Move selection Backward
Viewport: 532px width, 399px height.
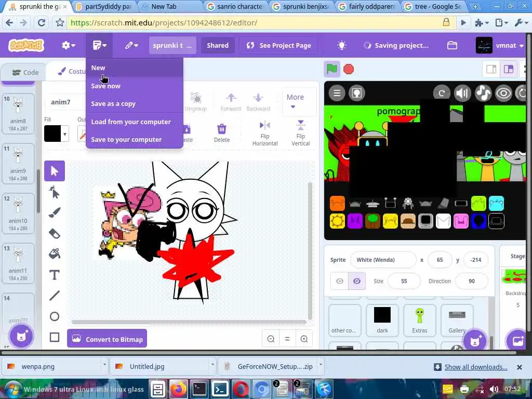pos(258,102)
